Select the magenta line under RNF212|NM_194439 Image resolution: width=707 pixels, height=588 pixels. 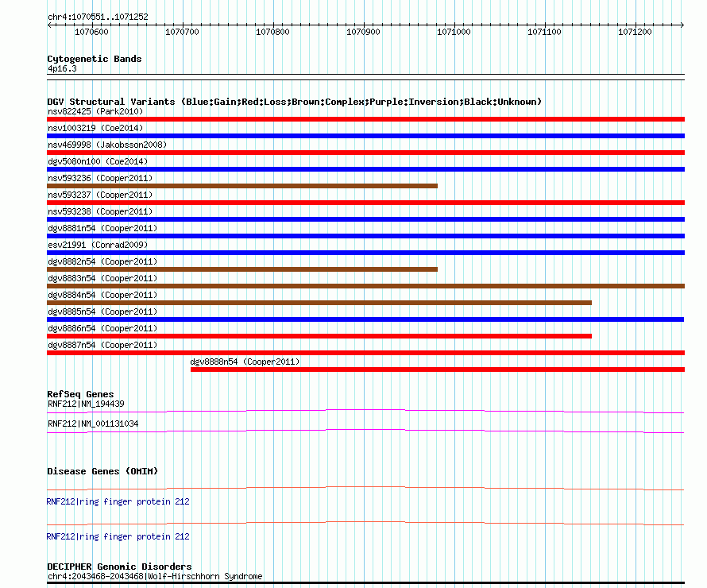pos(365,411)
